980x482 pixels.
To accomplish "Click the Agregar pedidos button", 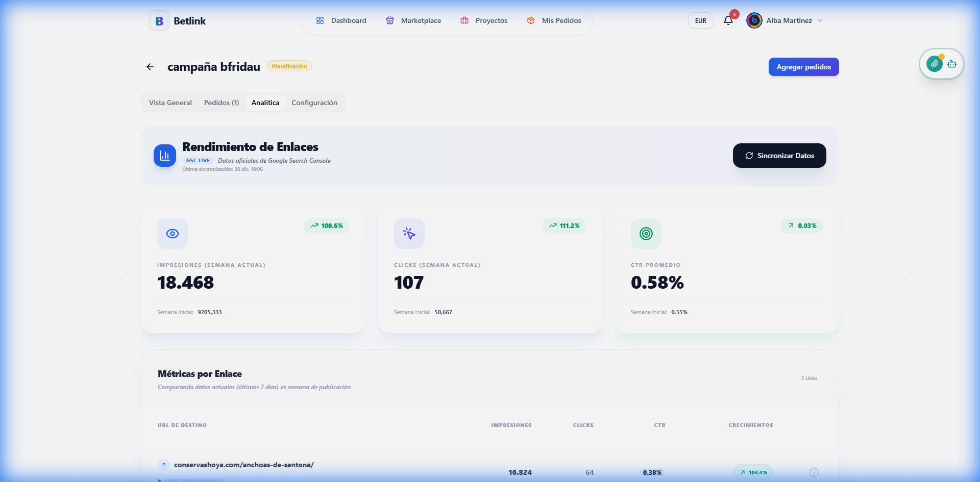I will tap(804, 67).
